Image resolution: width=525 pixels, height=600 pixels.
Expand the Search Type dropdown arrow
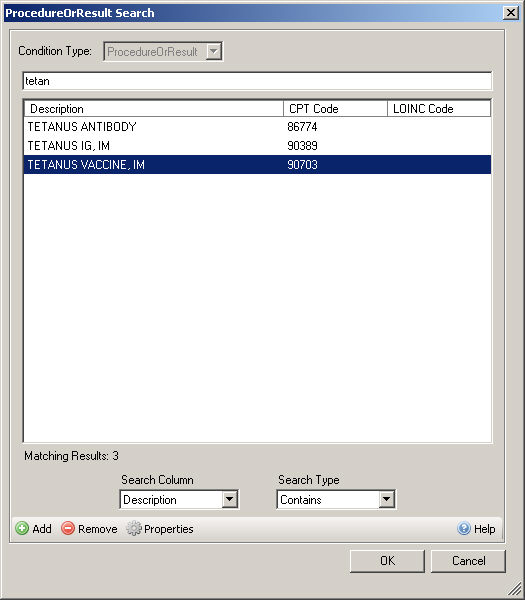pyautogui.click(x=386, y=499)
